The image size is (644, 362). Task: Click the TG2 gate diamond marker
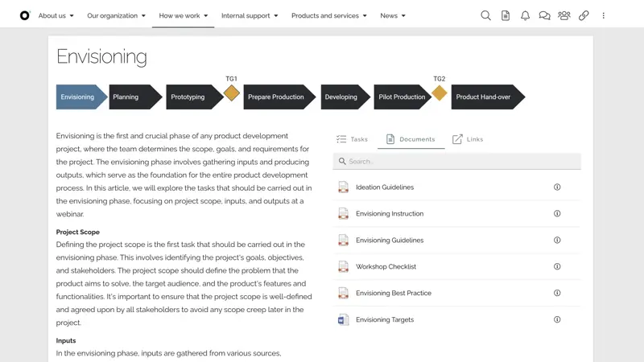[x=440, y=93]
